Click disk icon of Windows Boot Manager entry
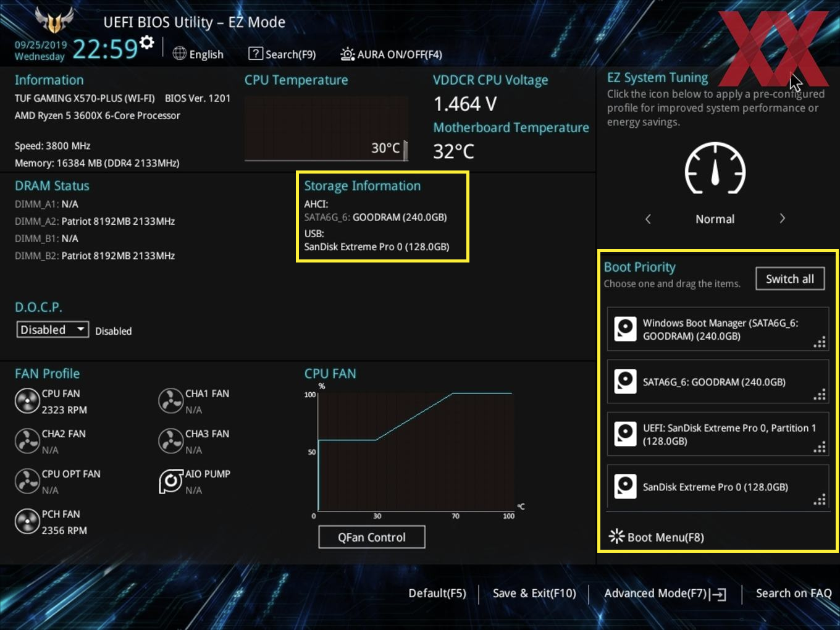Screen dimensions: 840x630 (625, 329)
